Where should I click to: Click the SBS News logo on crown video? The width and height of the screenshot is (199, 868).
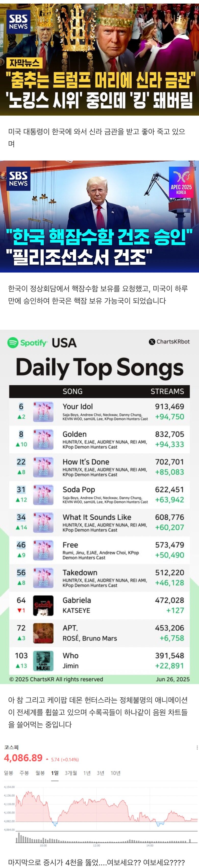pos(18,21)
